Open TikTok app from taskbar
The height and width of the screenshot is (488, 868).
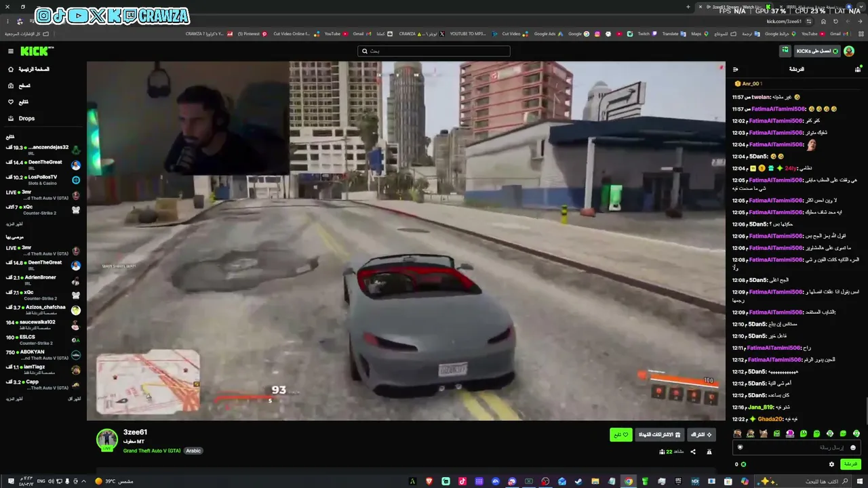pyautogui.click(x=462, y=481)
